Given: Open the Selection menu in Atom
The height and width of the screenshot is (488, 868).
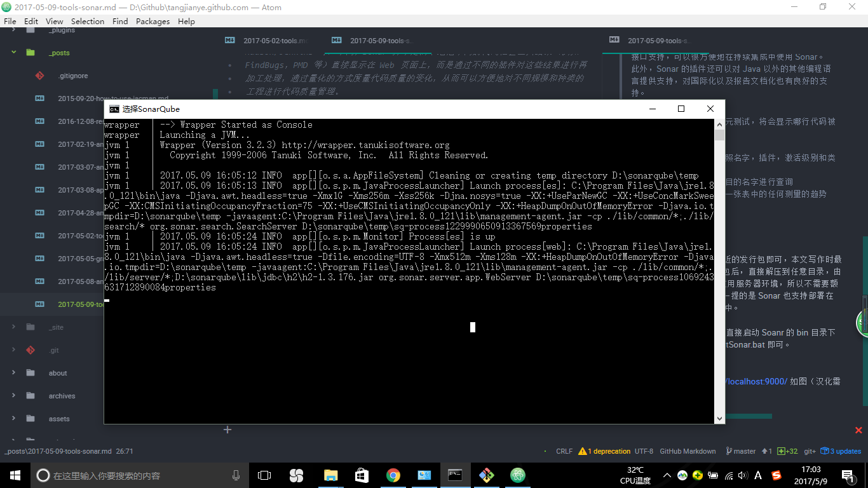Looking at the screenshot, I should pos(88,21).
